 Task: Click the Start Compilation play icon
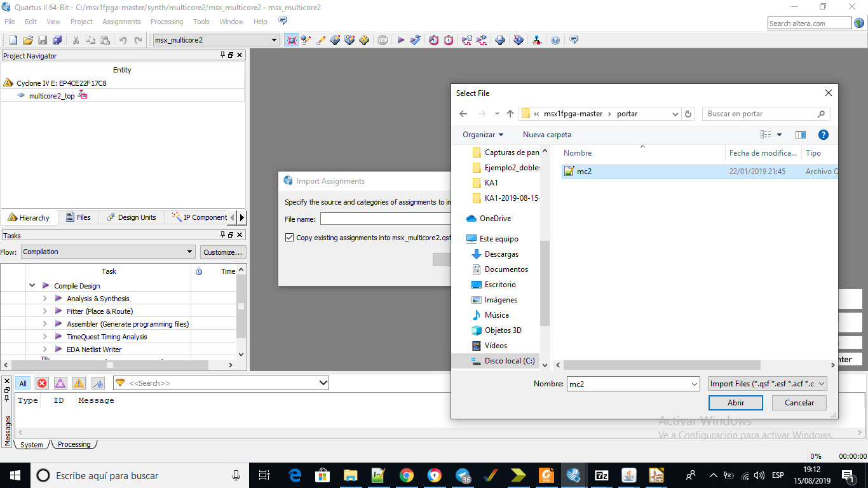tap(401, 40)
